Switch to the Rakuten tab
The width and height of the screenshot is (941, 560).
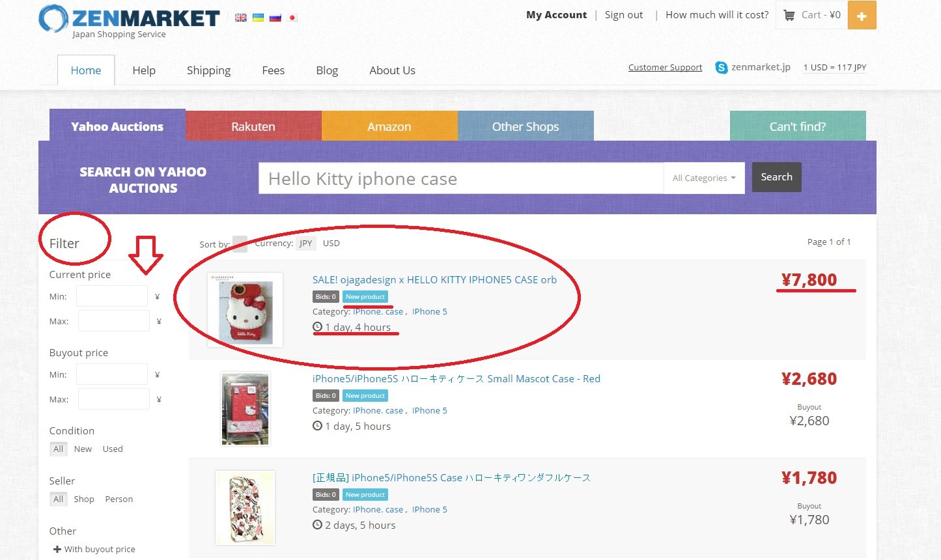pos(253,126)
